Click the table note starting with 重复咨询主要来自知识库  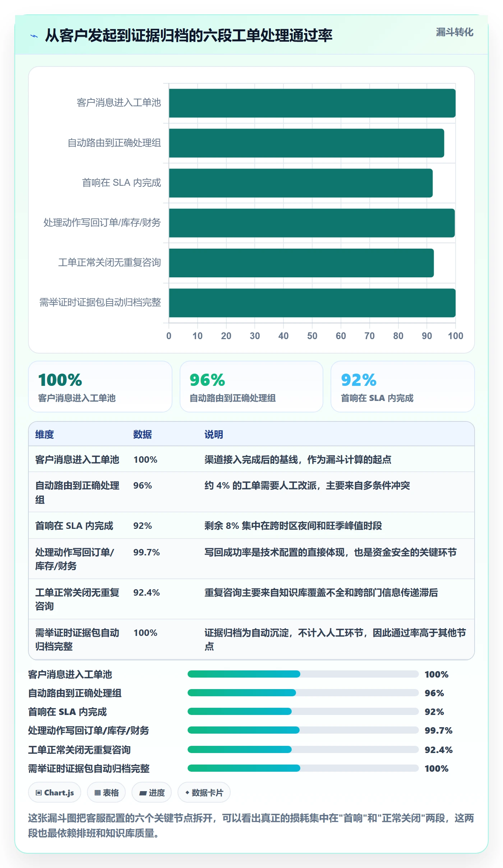click(321, 592)
